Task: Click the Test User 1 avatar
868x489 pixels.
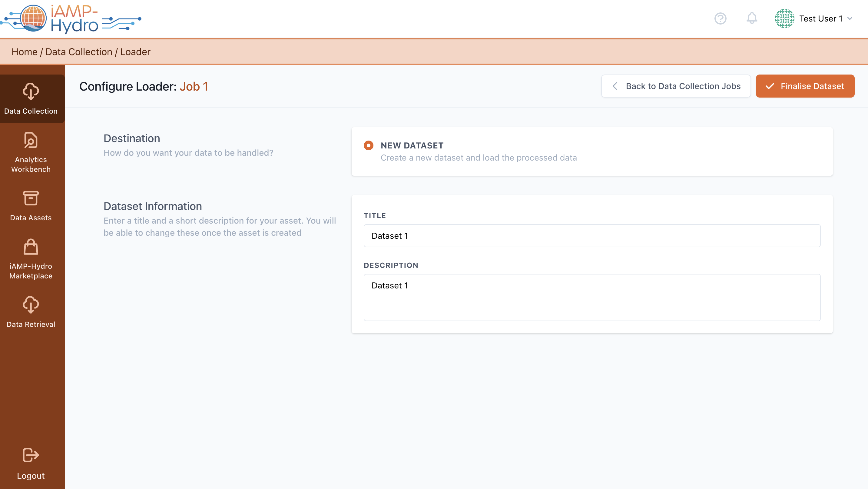Action: point(784,18)
